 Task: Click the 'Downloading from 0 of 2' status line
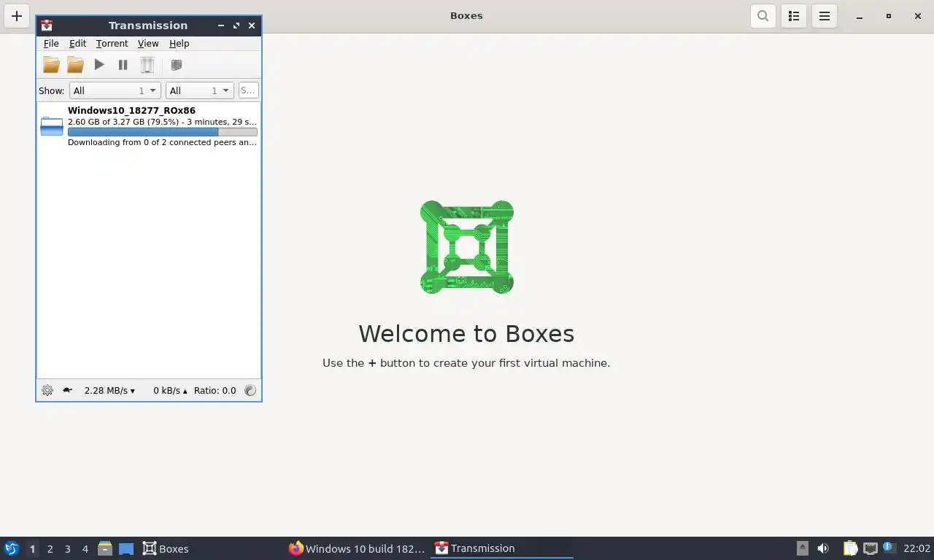click(x=162, y=143)
